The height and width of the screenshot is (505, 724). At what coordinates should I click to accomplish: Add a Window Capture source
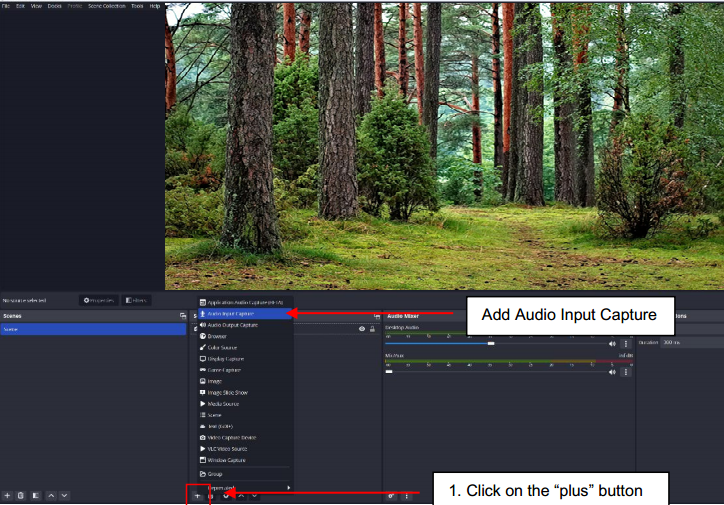coord(245,460)
